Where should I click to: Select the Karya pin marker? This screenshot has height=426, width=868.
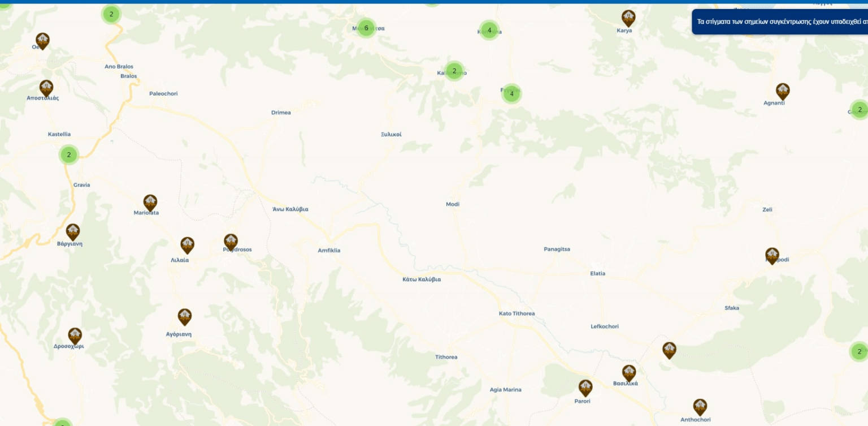pos(628,18)
